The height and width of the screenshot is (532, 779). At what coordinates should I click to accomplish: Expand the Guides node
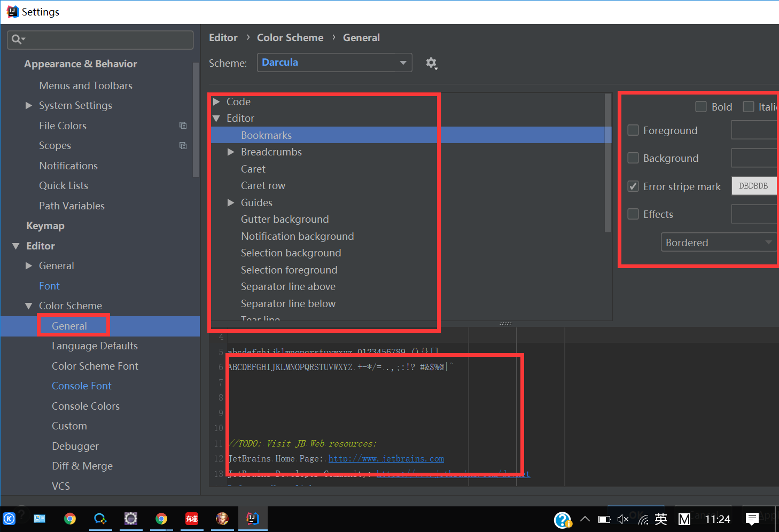tap(231, 202)
